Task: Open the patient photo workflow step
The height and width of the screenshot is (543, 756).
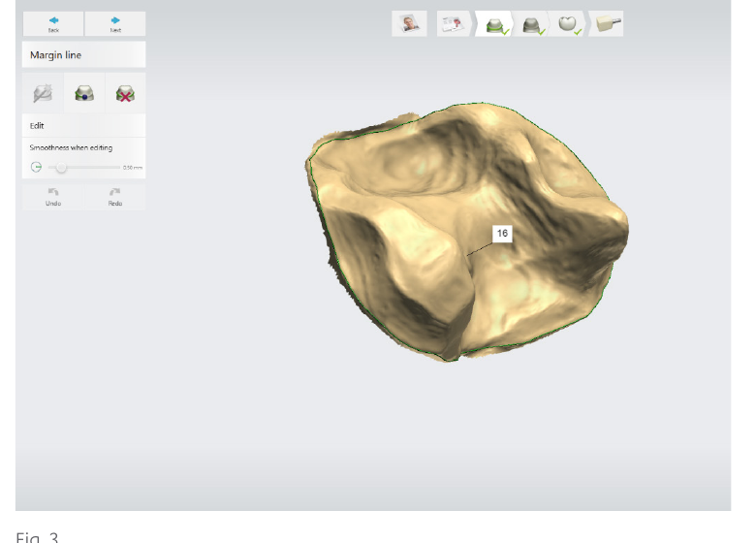Action: pos(409,23)
